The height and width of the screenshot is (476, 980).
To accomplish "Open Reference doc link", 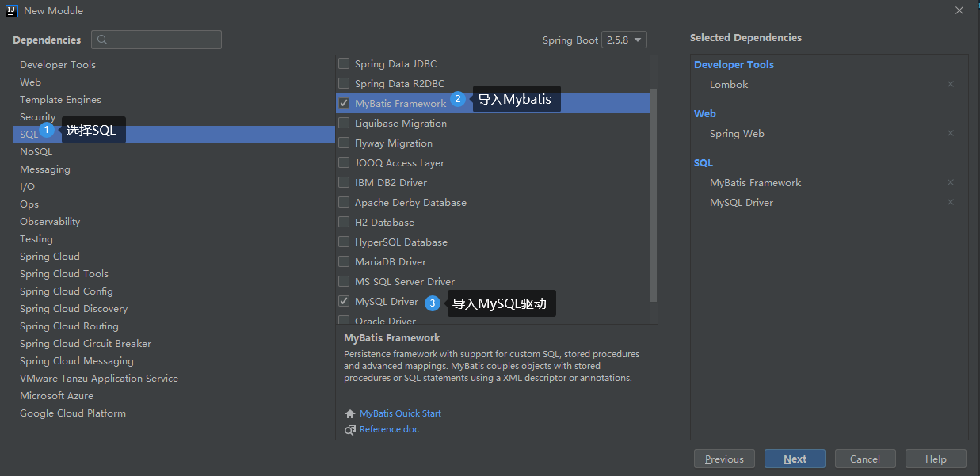I will [x=389, y=429].
